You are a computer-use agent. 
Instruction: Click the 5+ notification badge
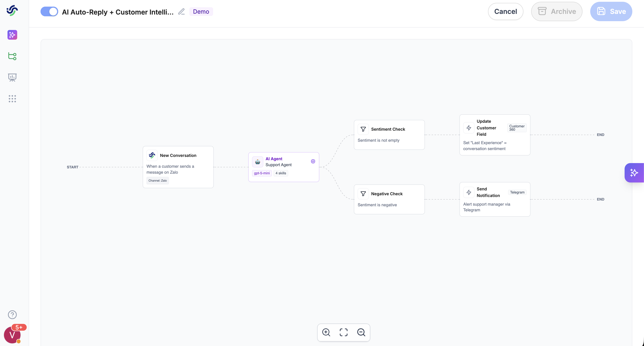point(19,327)
